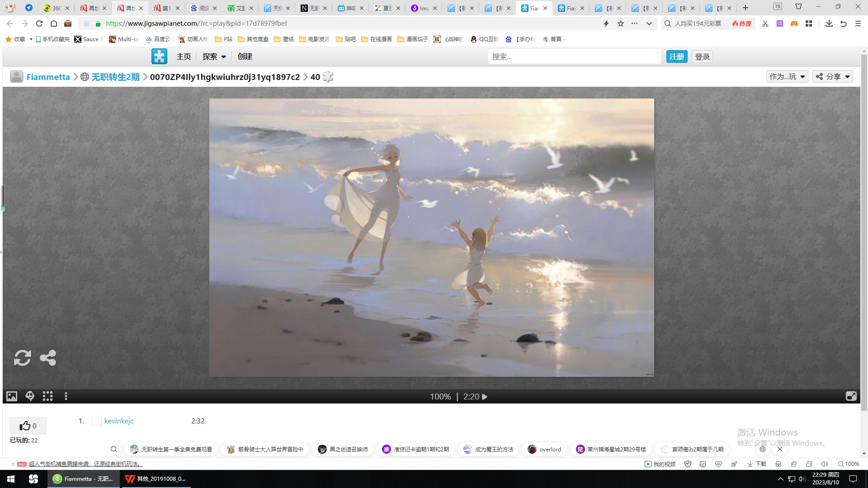868x488 pixels.
Task: Open the kevinkejc player profile link
Action: pos(119,421)
